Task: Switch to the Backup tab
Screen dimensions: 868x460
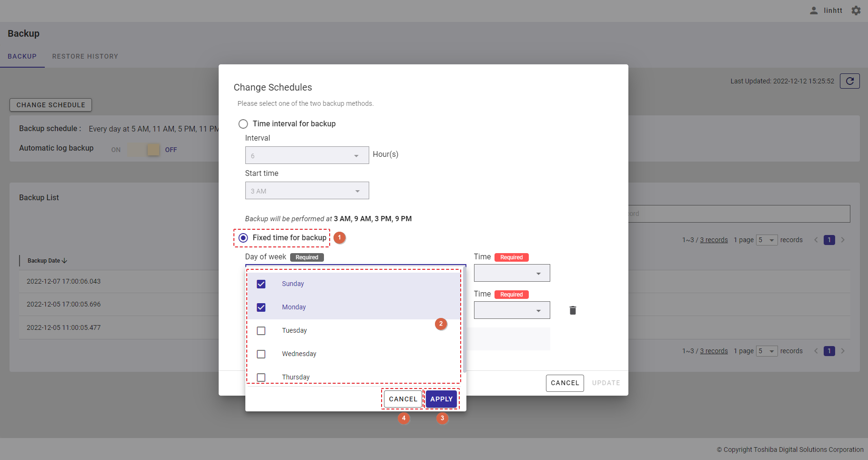Action: pyautogui.click(x=22, y=56)
